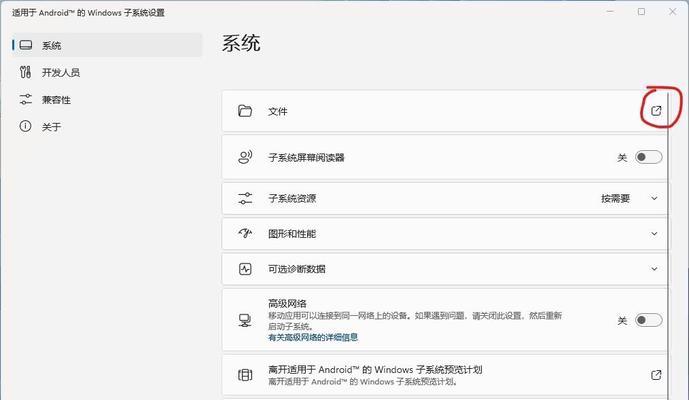Select the 系统 sidebar item

pos(107,45)
